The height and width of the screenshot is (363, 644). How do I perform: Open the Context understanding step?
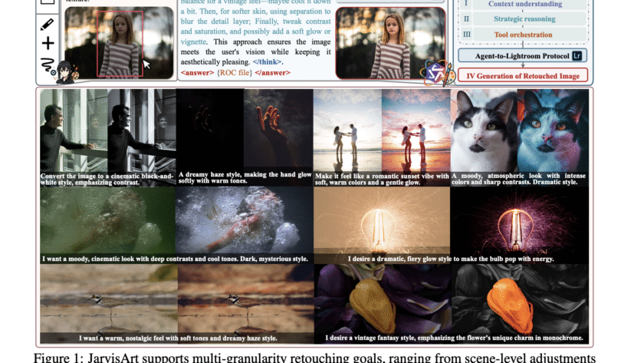click(524, 5)
